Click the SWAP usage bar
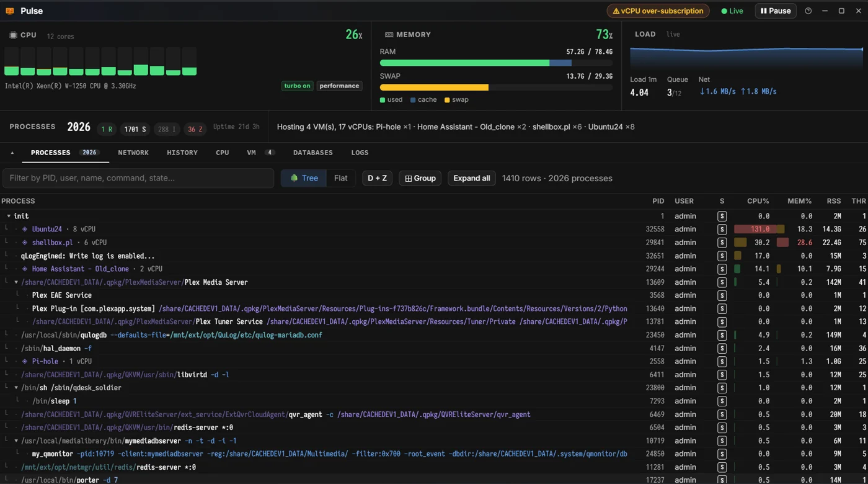Image resolution: width=868 pixels, height=484 pixels. point(496,87)
